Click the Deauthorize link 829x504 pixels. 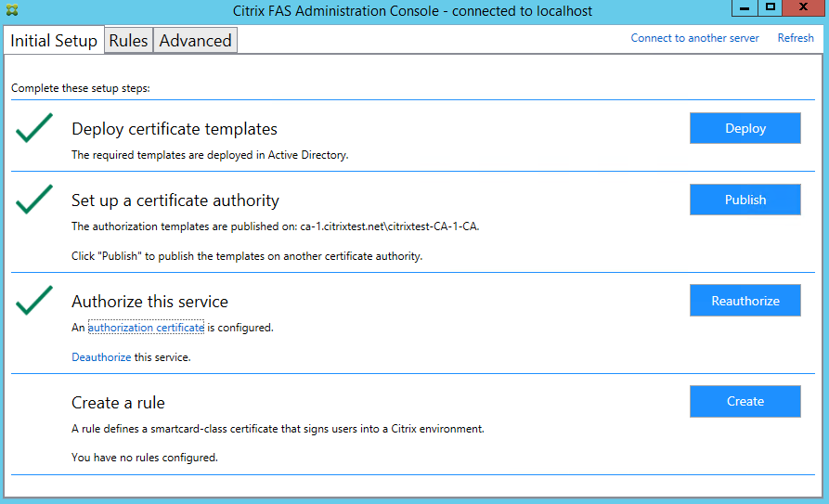click(101, 357)
